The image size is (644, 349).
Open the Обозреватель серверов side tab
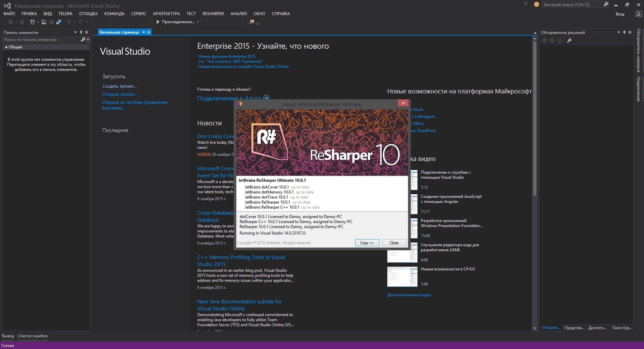click(639, 51)
